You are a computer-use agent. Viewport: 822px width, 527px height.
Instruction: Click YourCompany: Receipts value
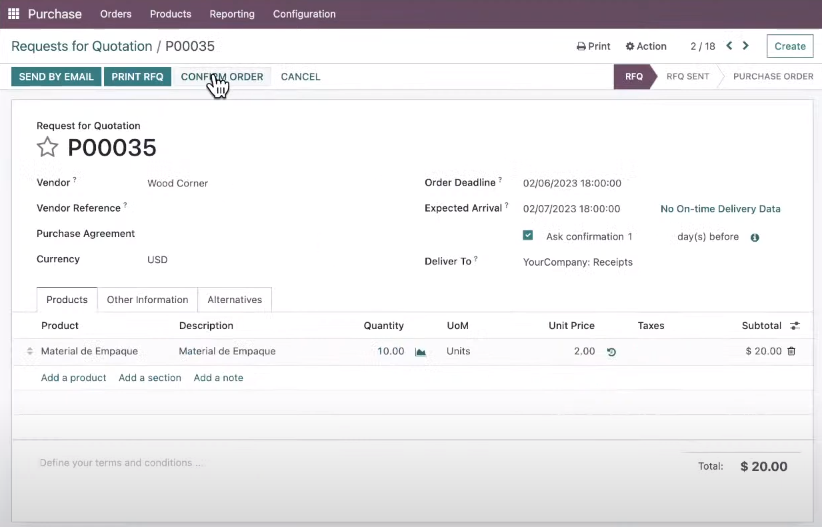click(x=578, y=262)
